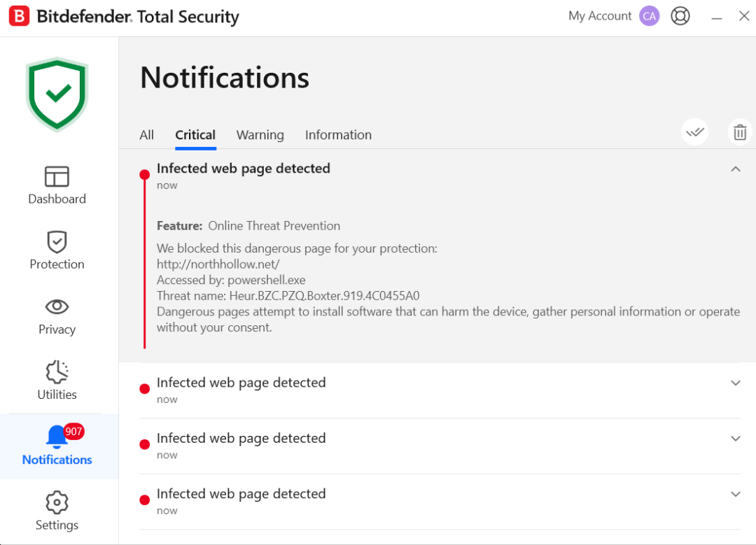Switch to the Information tab

tap(338, 135)
